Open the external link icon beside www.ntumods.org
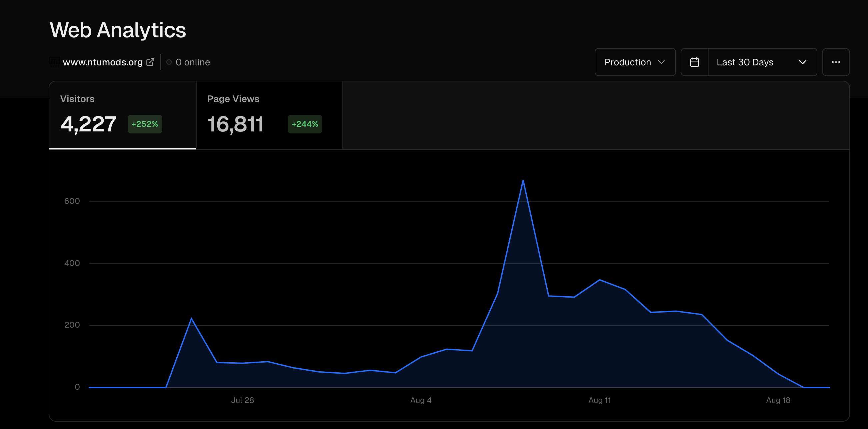The image size is (868, 429). [x=150, y=62]
